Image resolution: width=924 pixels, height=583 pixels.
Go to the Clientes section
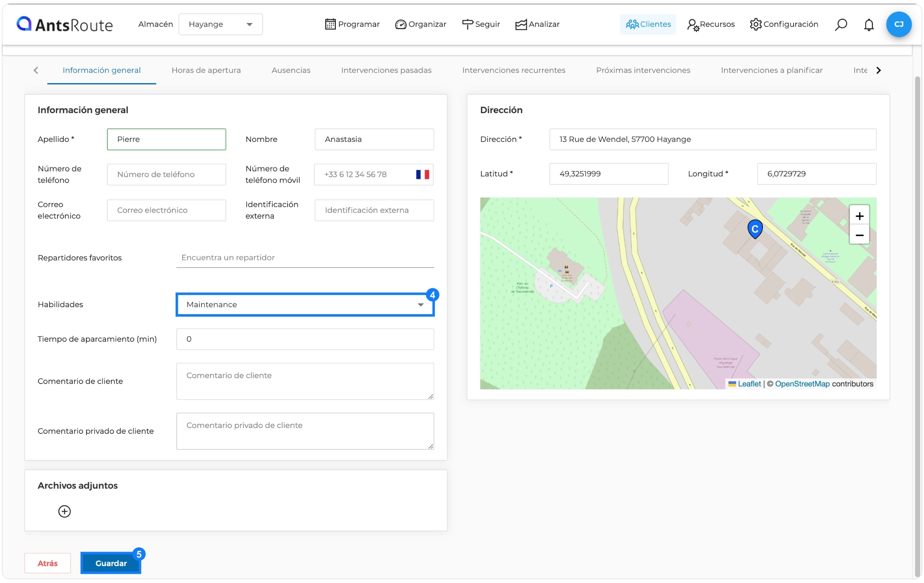(648, 24)
